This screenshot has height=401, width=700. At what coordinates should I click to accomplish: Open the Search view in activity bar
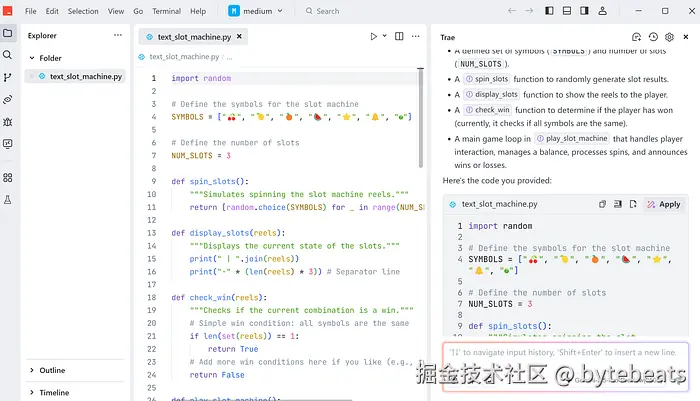pyautogui.click(x=8, y=55)
